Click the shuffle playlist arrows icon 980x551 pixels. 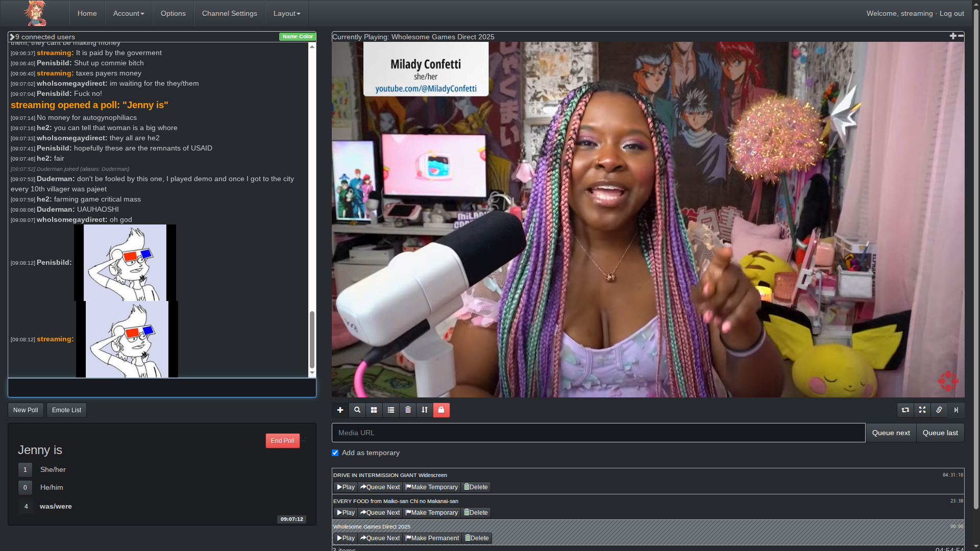point(425,410)
